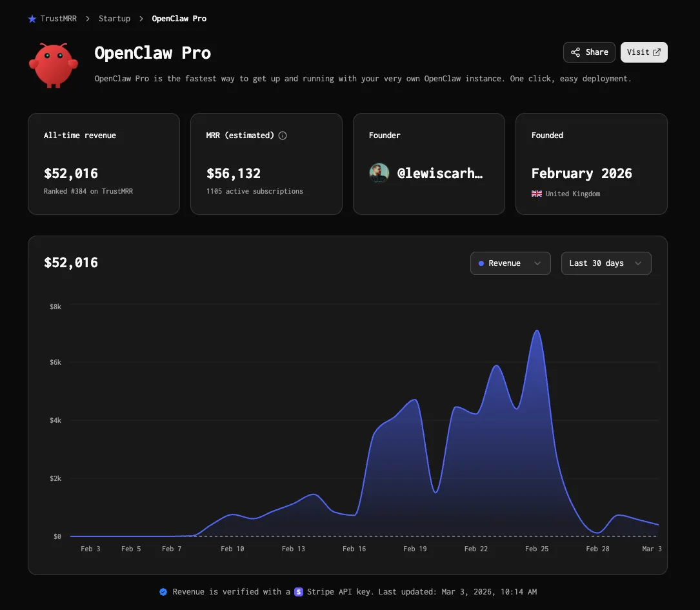Click the chart peak near Feb 25
The image size is (700, 610).
point(536,331)
